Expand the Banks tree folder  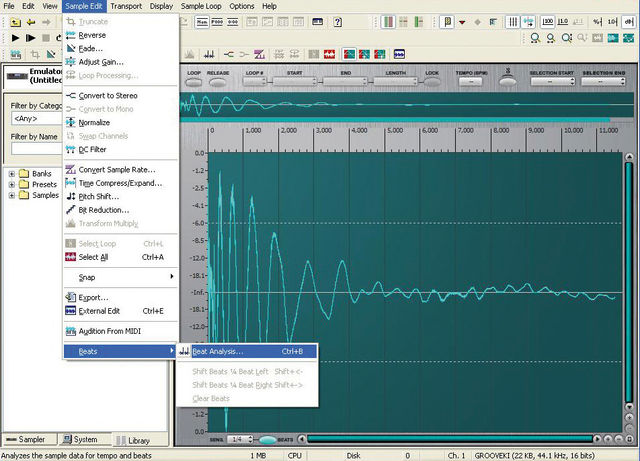[x=12, y=174]
